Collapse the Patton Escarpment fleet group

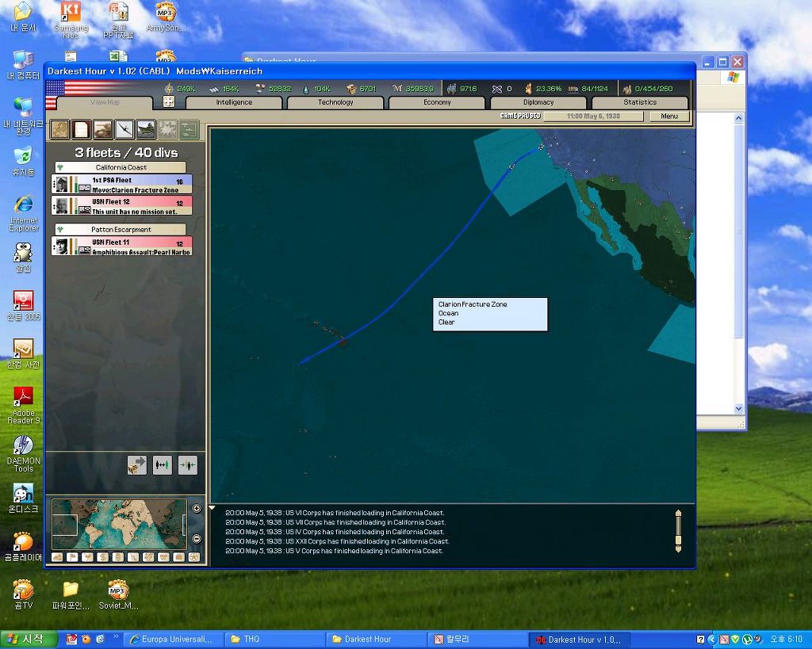[x=59, y=230]
